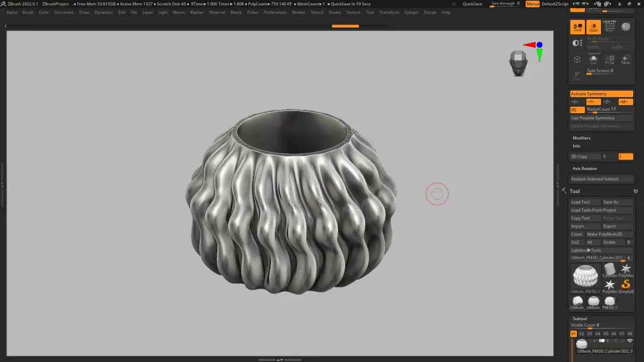Open the Transform menu

(389, 12)
